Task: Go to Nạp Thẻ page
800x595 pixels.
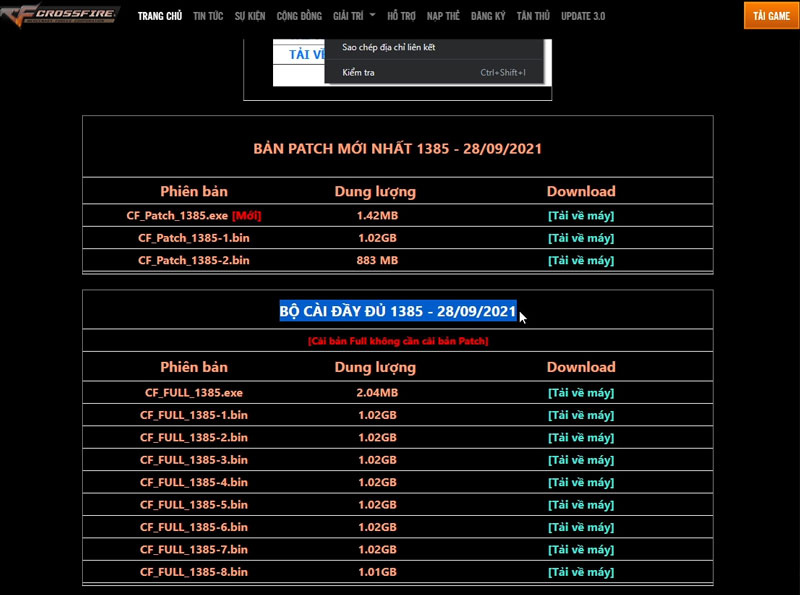Action: 443,16
